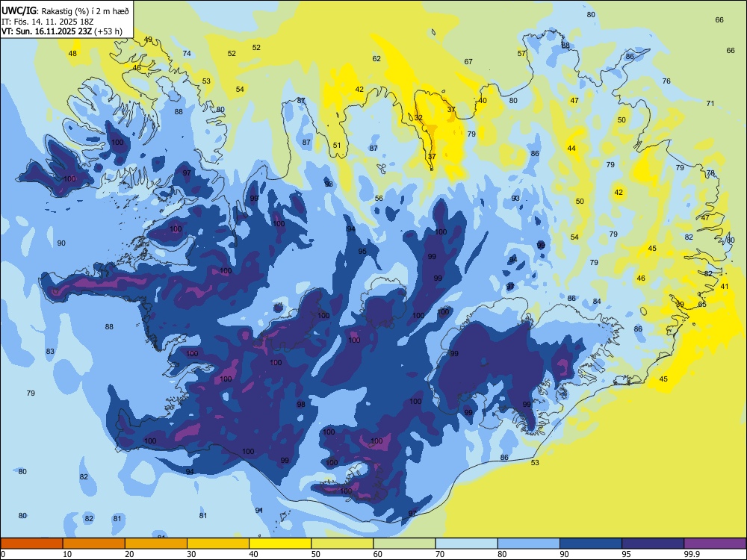
Task: Click the humidity value '67' on the map
Action: (x=468, y=61)
